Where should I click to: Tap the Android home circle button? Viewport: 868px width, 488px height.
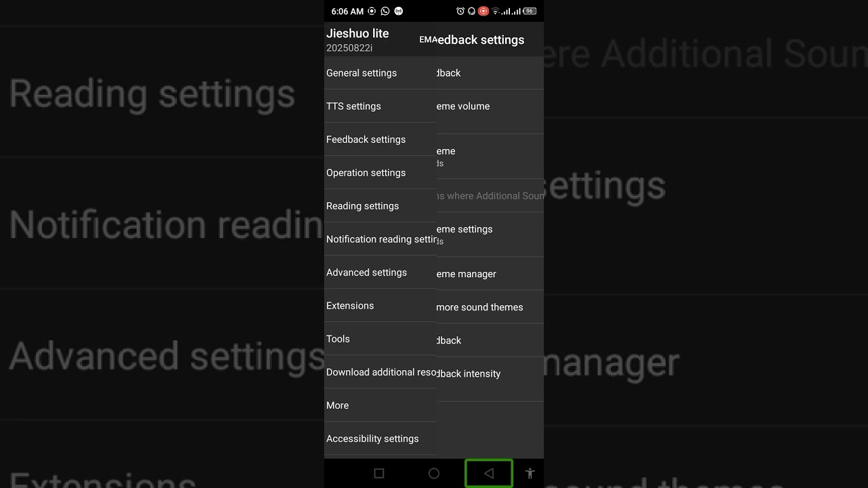click(434, 474)
